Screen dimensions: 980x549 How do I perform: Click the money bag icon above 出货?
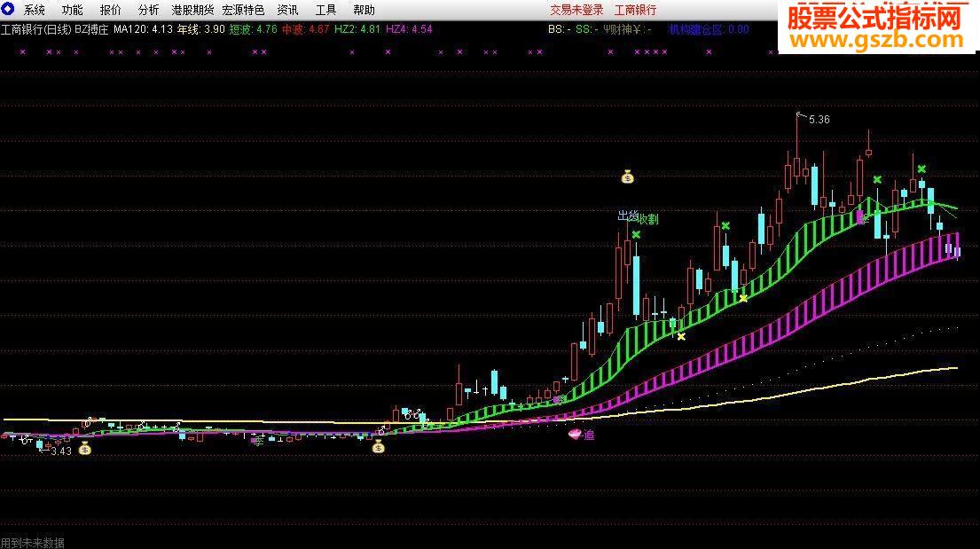(628, 177)
